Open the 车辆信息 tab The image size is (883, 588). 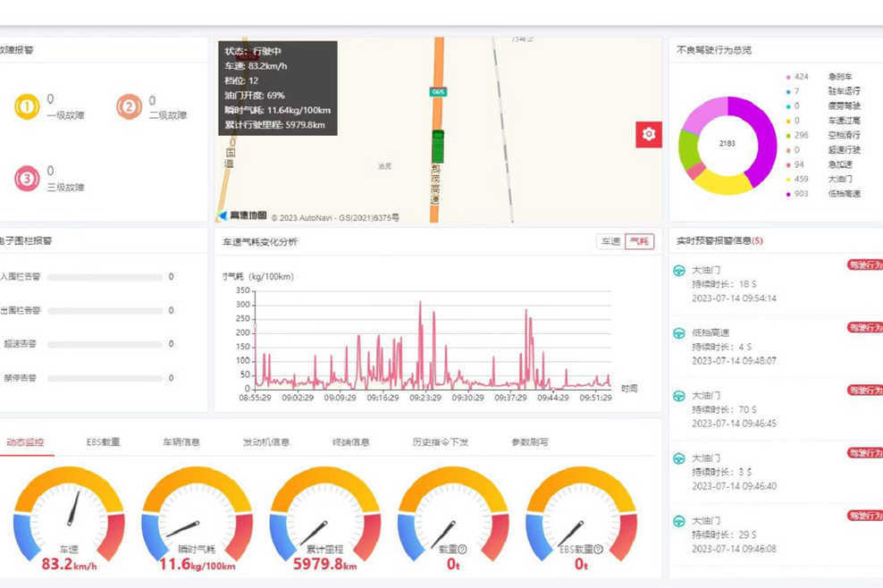181,441
